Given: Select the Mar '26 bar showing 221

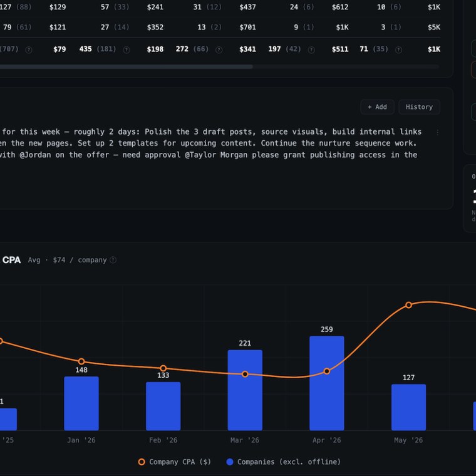Looking at the screenshot, I should point(245,390).
